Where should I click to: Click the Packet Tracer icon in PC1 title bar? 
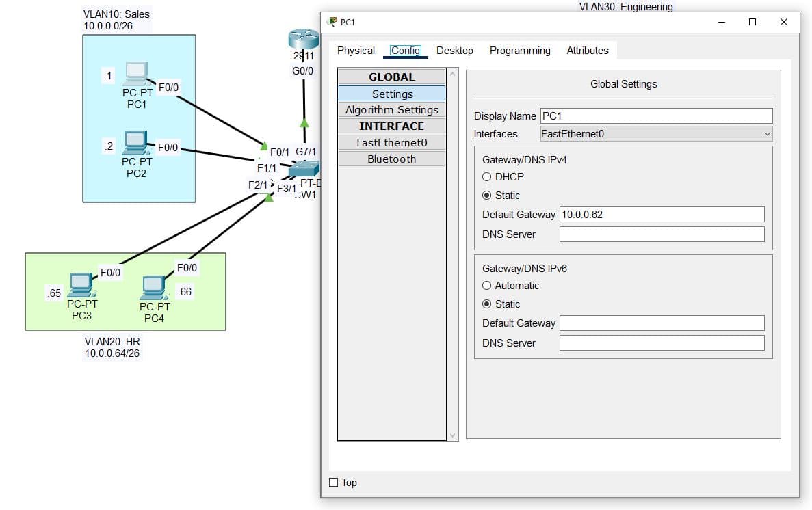[x=332, y=22]
